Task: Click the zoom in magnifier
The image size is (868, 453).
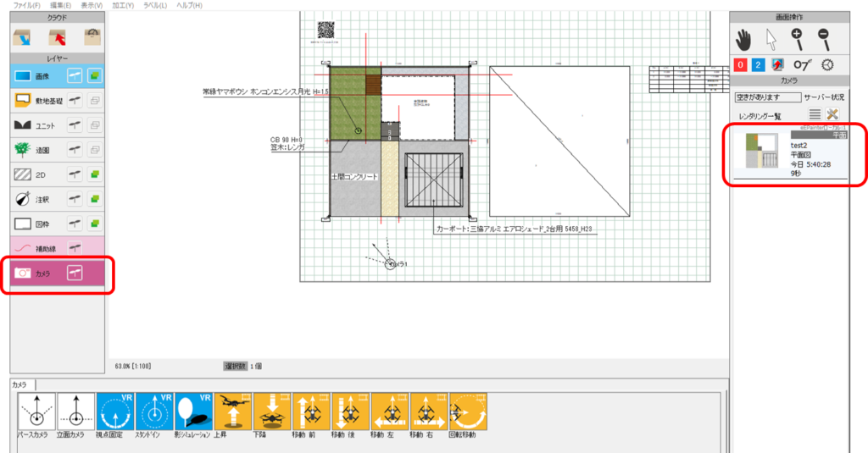Action: coord(798,38)
